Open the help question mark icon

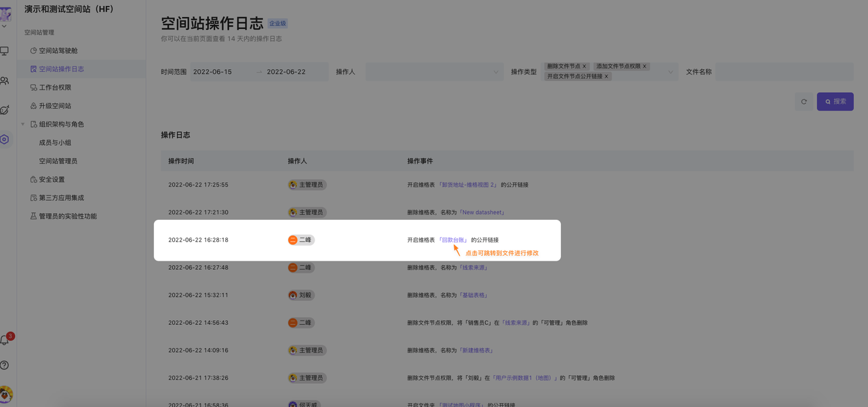pos(4,366)
